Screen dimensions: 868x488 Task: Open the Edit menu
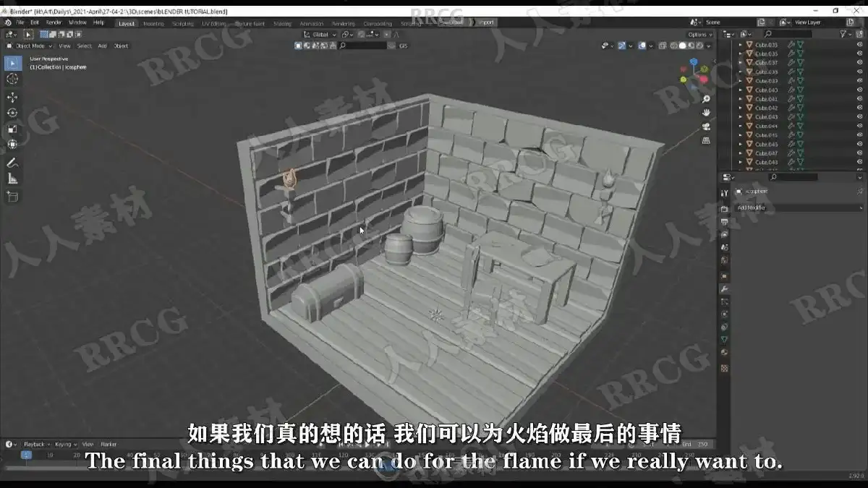click(x=35, y=22)
